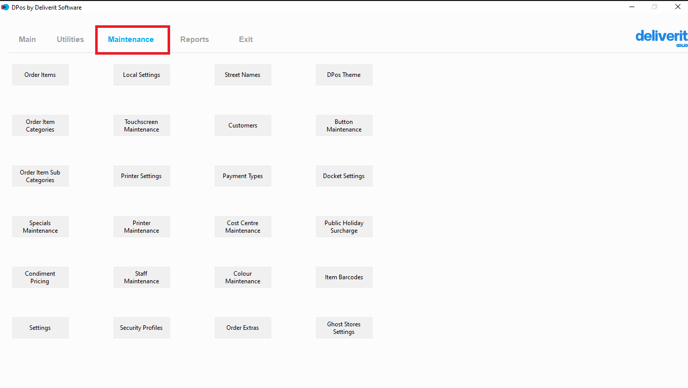Minimize the DPos window
This screenshot has height=388, width=688.
[632, 7]
